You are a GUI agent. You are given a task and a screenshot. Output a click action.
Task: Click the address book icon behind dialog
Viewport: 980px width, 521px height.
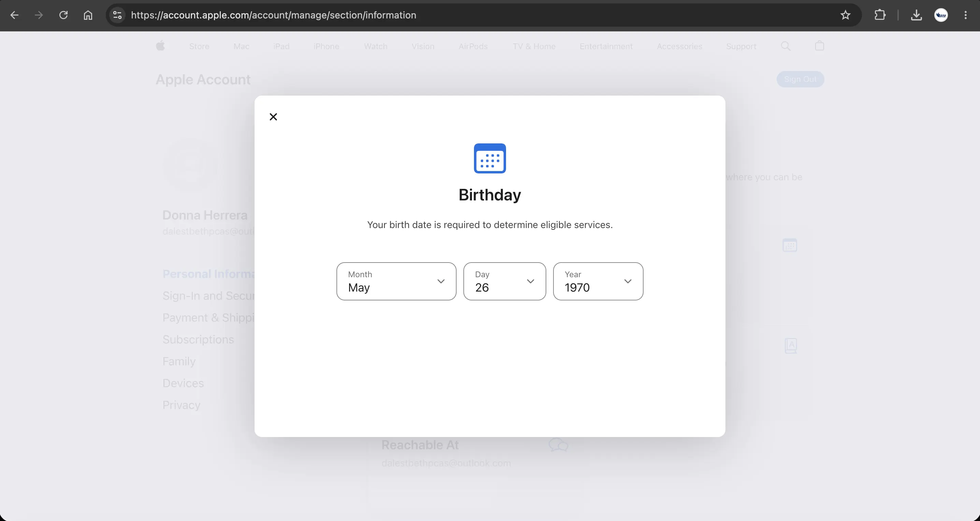coord(791,346)
